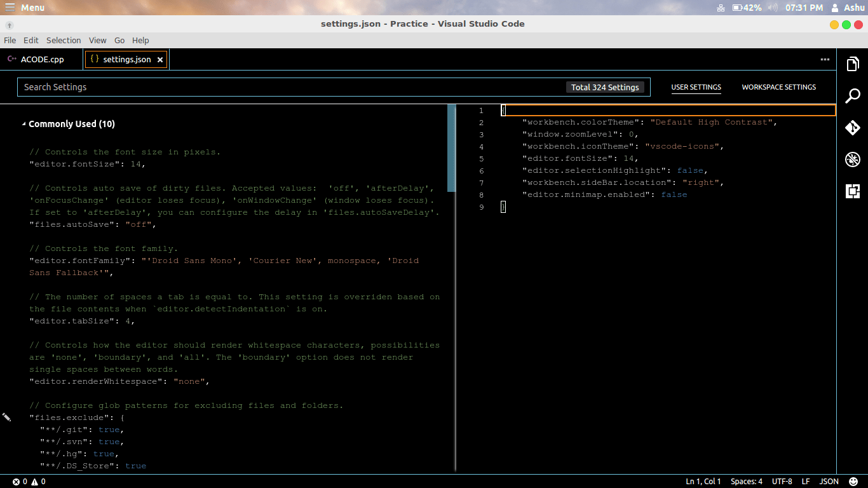Open the Source Control git view
This screenshot has height=488, width=868.
[x=853, y=128]
